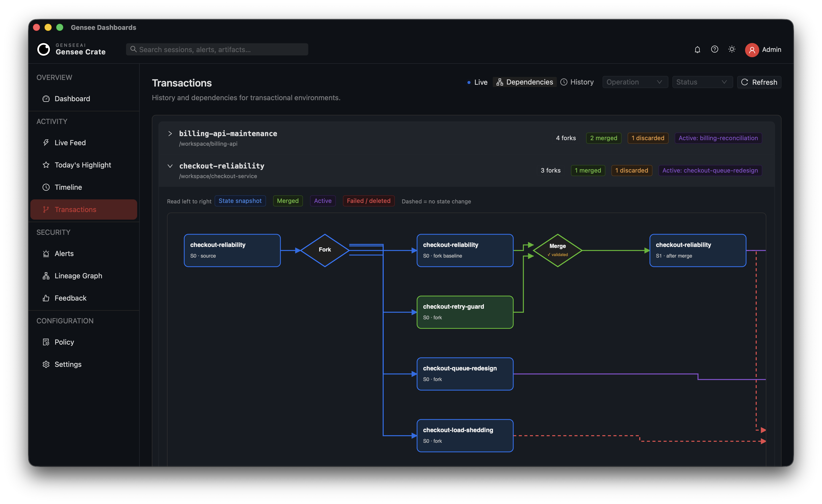Image resolution: width=822 pixels, height=504 pixels.
Task: Click the Alerts siren icon
Action: pos(46,254)
